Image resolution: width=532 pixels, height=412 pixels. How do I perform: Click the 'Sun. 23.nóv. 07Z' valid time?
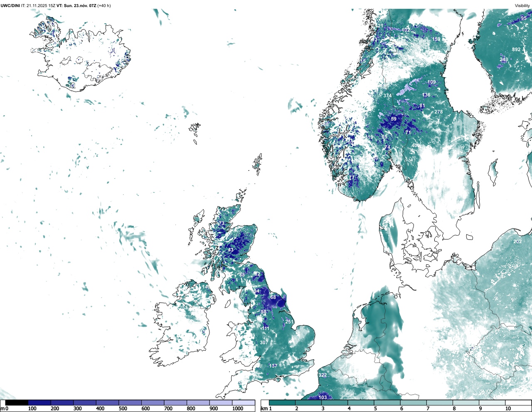tap(80, 5)
